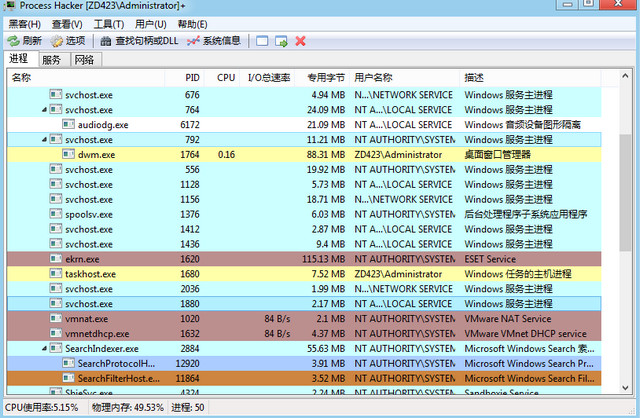Click the dwm.exe process icon
Screen dimensions: 640x418
pos(69,155)
